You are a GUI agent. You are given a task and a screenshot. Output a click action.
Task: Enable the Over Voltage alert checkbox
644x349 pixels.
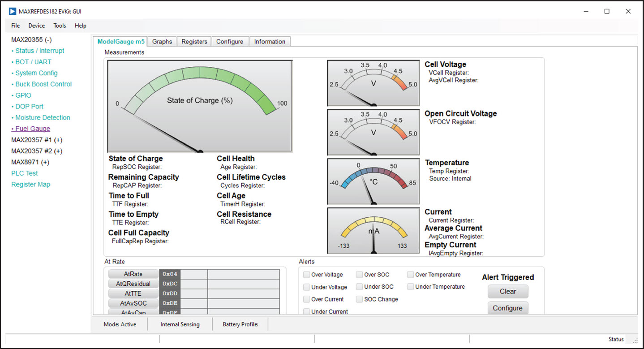click(x=306, y=275)
